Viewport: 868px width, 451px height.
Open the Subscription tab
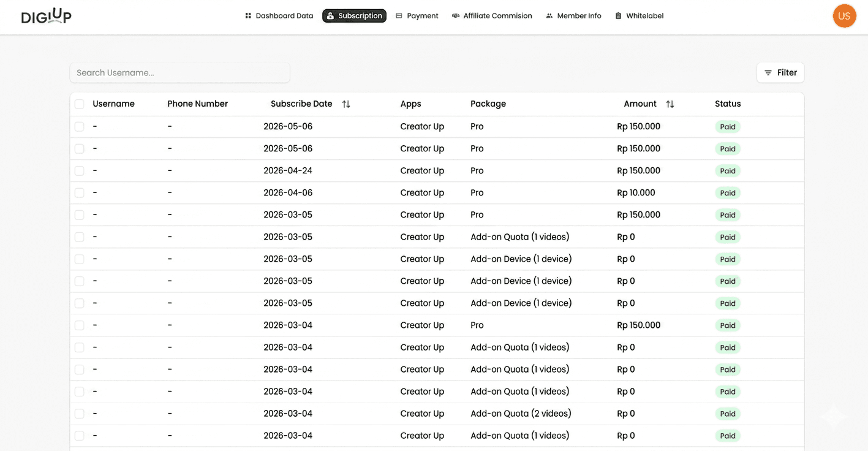(354, 16)
